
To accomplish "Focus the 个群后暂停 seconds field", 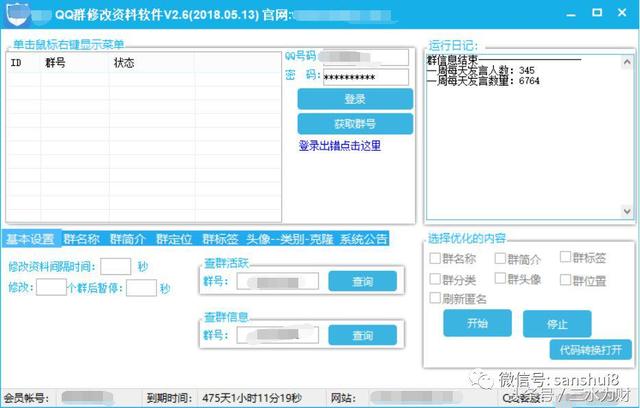I will 141,288.
